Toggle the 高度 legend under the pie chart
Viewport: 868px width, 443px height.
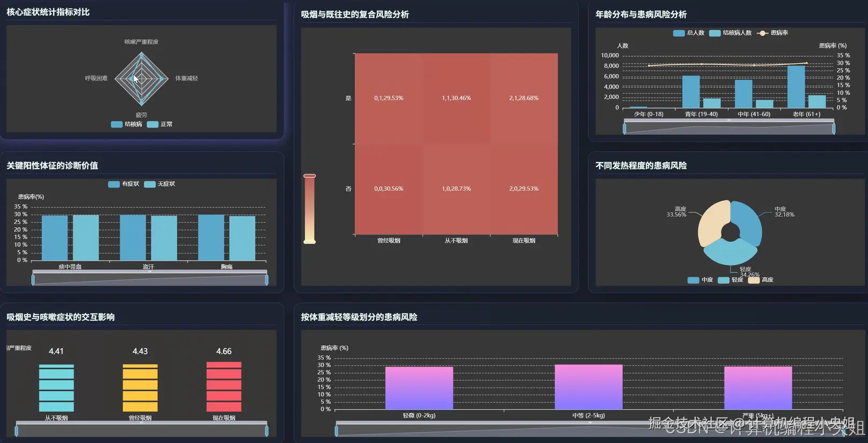(761, 280)
